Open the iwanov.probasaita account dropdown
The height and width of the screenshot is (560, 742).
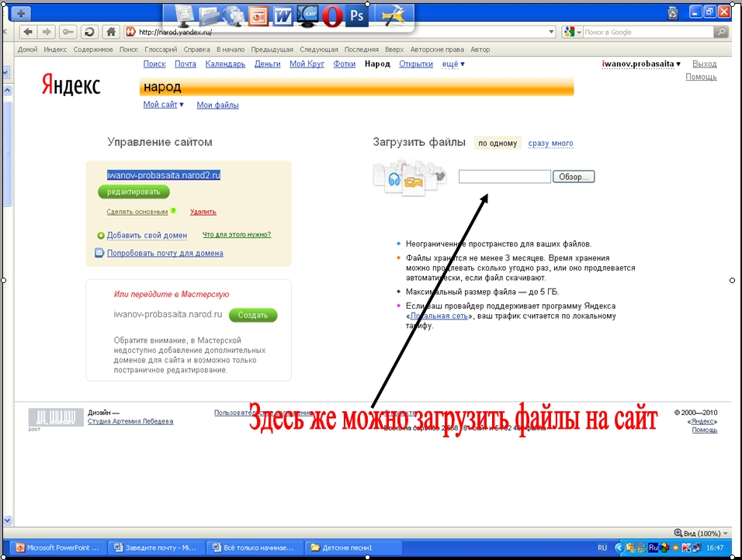pyautogui.click(x=641, y=64)
